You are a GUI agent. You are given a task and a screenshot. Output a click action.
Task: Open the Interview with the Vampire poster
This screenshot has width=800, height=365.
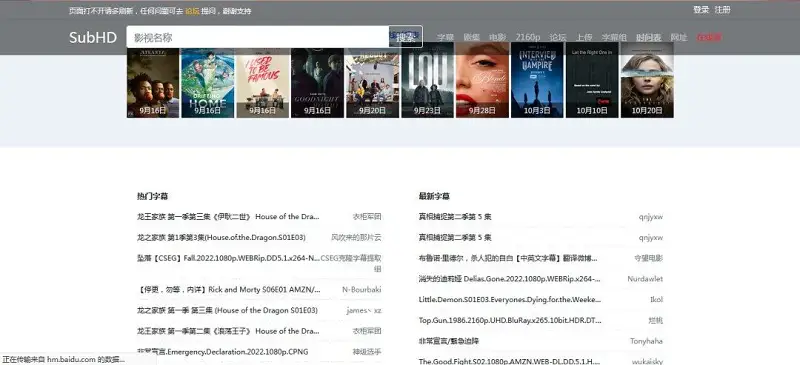tap(537, 80)
